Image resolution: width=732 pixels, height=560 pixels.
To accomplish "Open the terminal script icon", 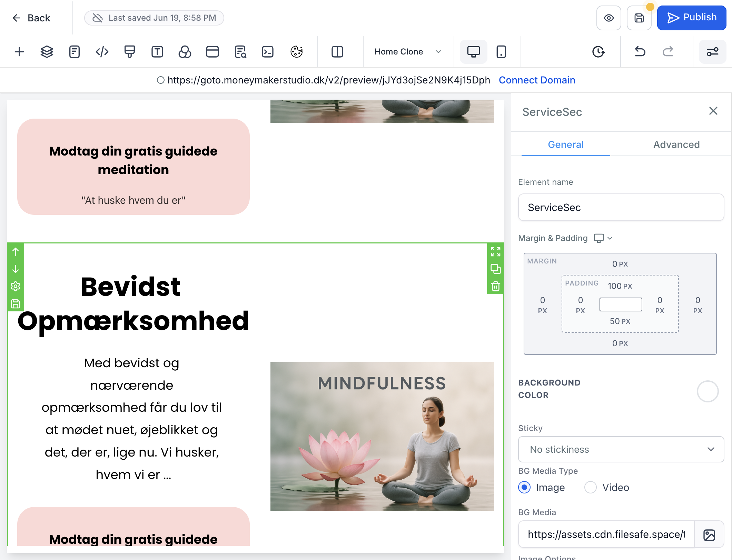I will pyautogui.click(x=268, y=52).
